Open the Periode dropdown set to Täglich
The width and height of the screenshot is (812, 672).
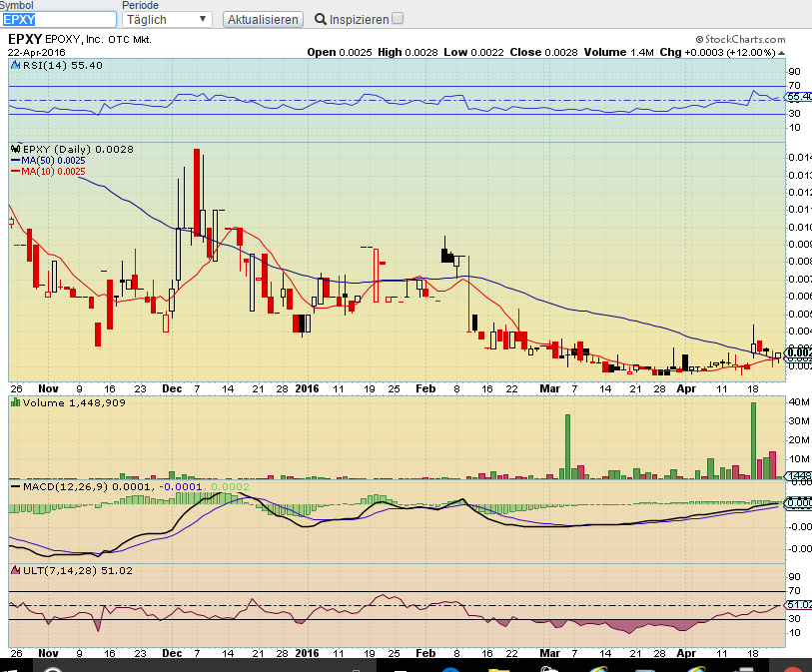(167, 20)
